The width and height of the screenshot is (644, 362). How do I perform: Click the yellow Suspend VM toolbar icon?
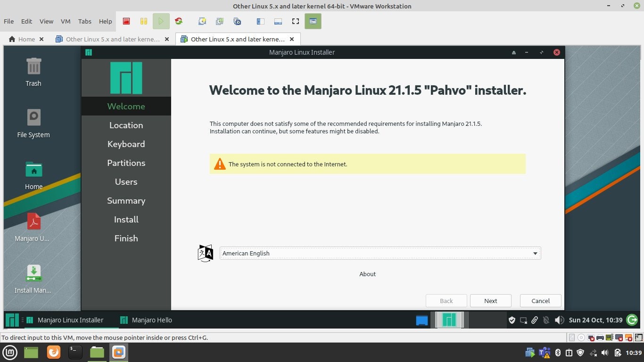(x=143, y=21)
